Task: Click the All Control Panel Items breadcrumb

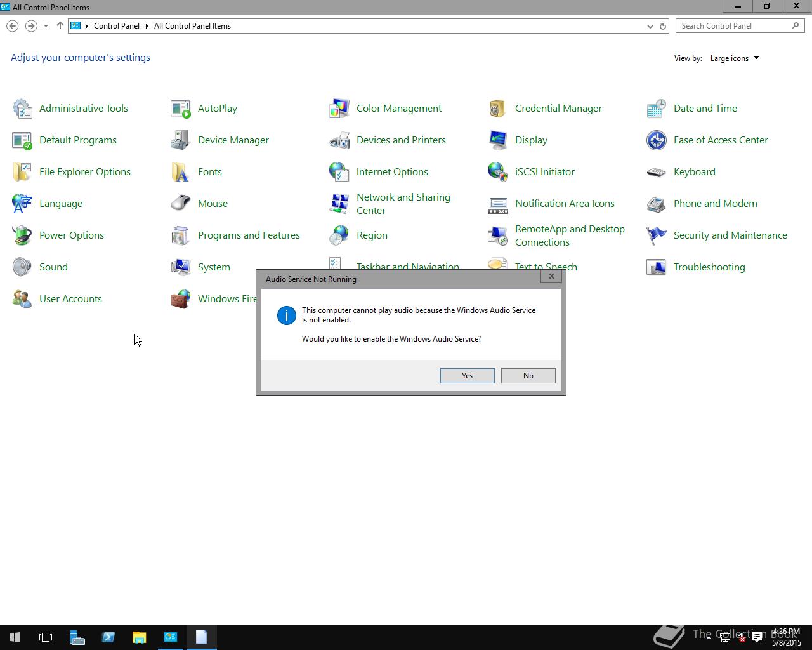Action: (x=192, y=26)
